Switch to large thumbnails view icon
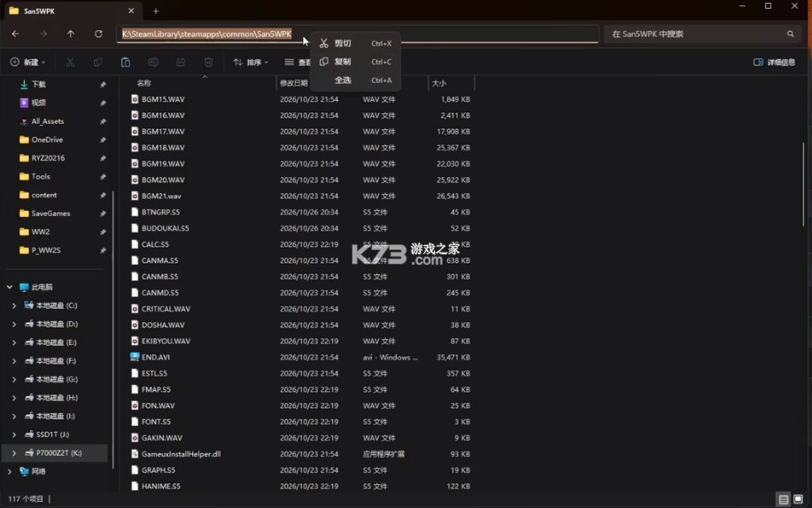Image resolution: width=812 pixels, height=508 pixels. point(798,499)
